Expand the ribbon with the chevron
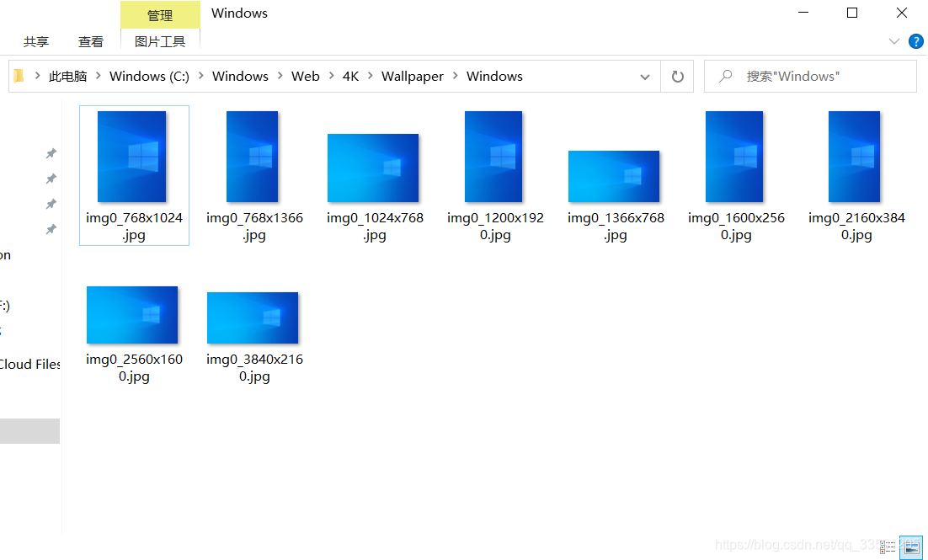 pyautogui.click(x=893, y=41)
